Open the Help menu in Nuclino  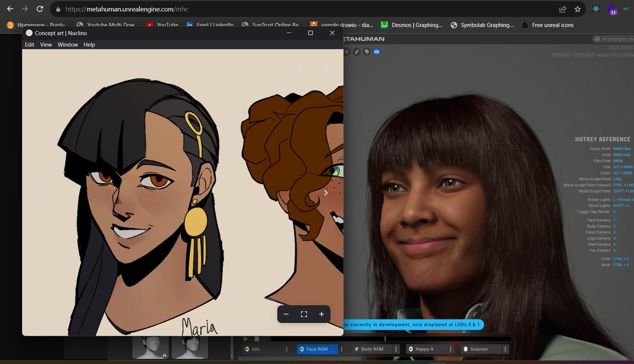coord(89,45)
